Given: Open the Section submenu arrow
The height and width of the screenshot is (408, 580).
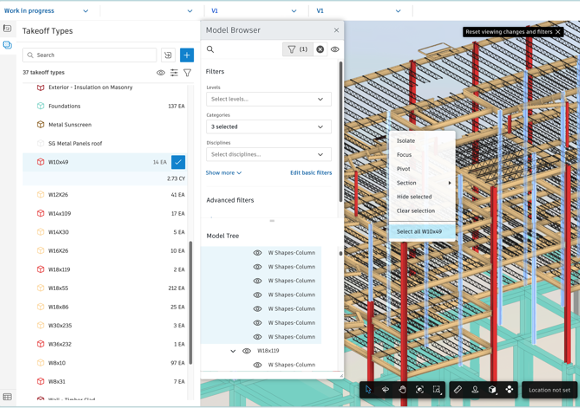Looking at the screenshot, I should pos(450,183).
